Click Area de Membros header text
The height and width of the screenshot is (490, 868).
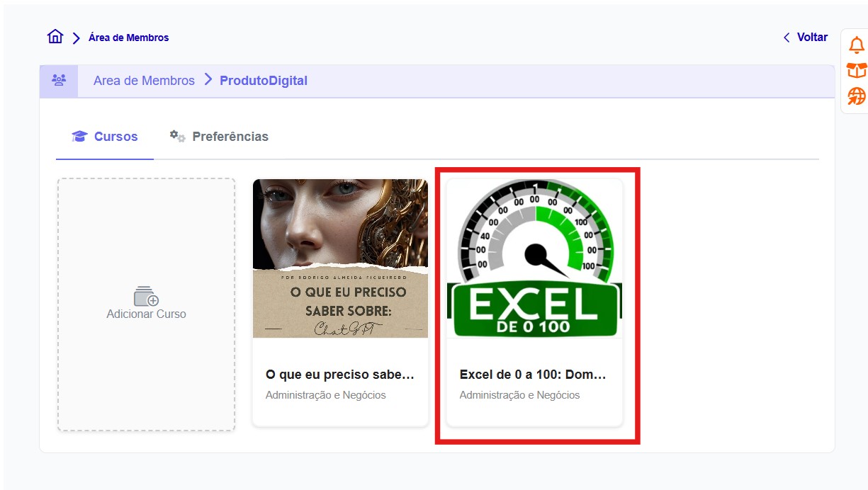coord(144,81)
